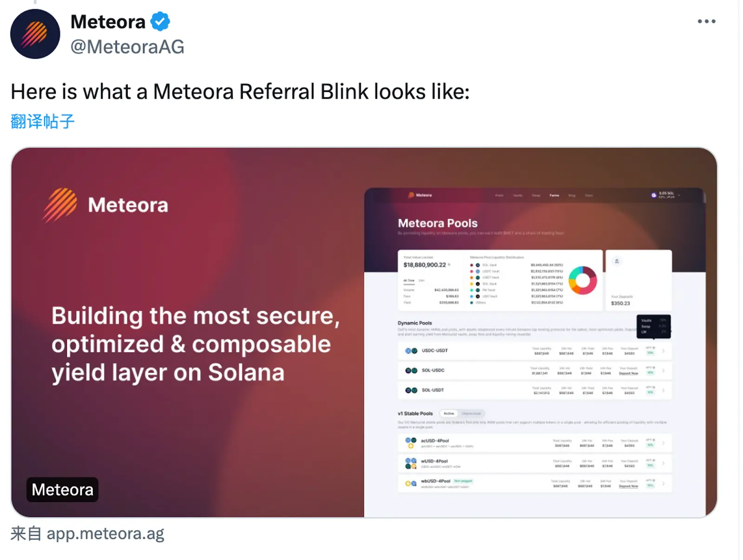Select the All Time stats toggle
743x560 pixels.
pyautogui.click(x=409, y=280)
